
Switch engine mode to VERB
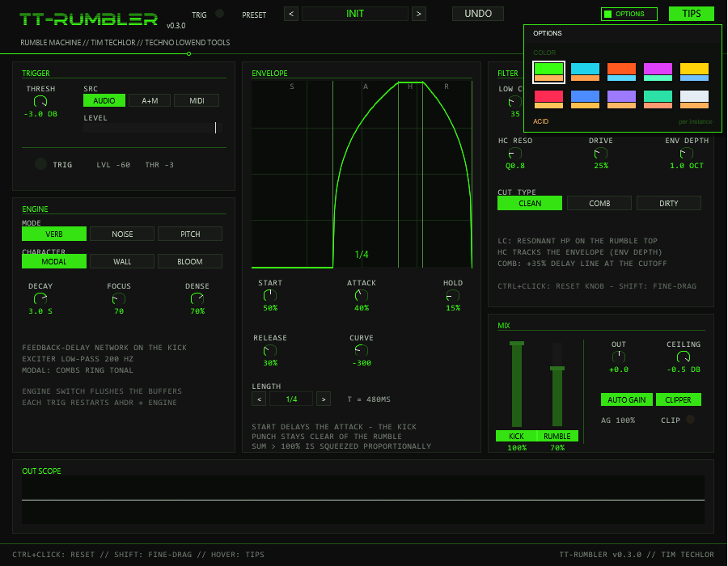click(x=54, y=234)
